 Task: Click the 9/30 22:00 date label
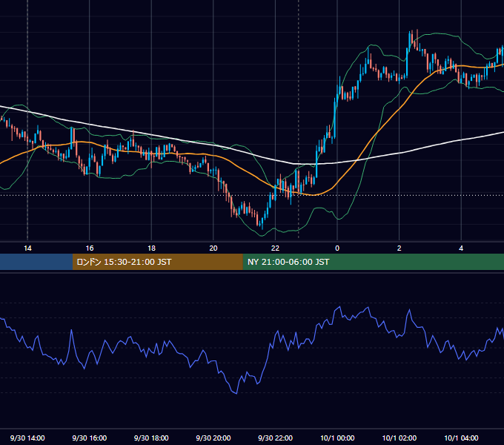[x=275, y=438]
